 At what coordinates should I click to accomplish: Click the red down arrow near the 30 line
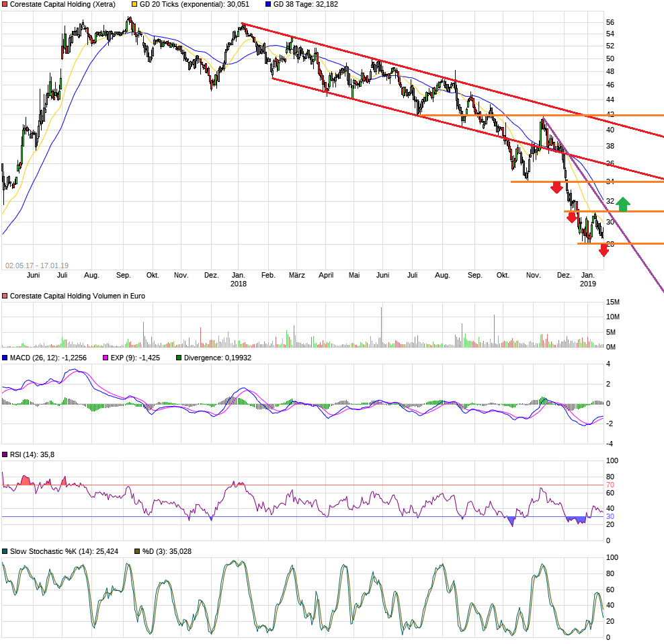(572, 216)
